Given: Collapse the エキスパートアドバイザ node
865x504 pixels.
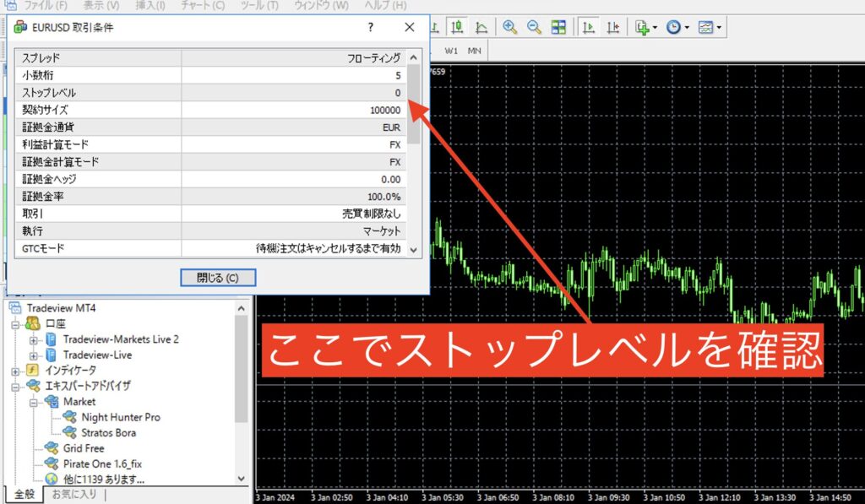Looking at the screenshot, I should point(15,387).
